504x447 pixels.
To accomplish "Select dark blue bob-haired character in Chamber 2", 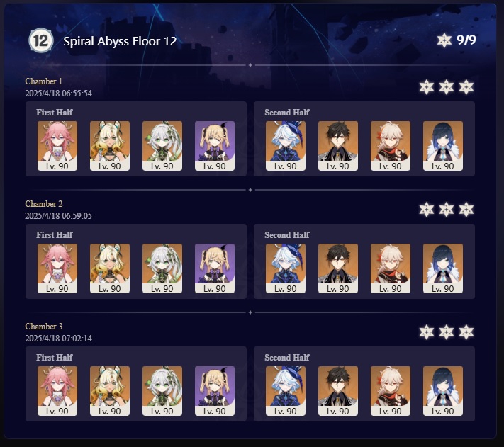I will (443, 268).
